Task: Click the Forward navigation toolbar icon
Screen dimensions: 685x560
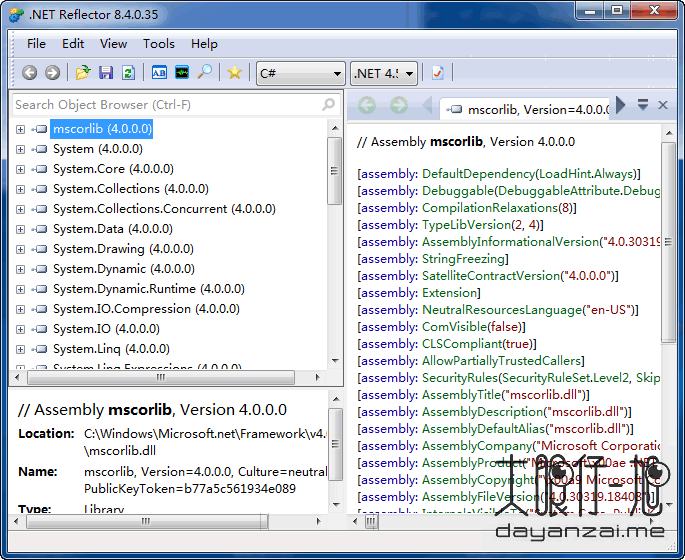Action: coord(52,73)
